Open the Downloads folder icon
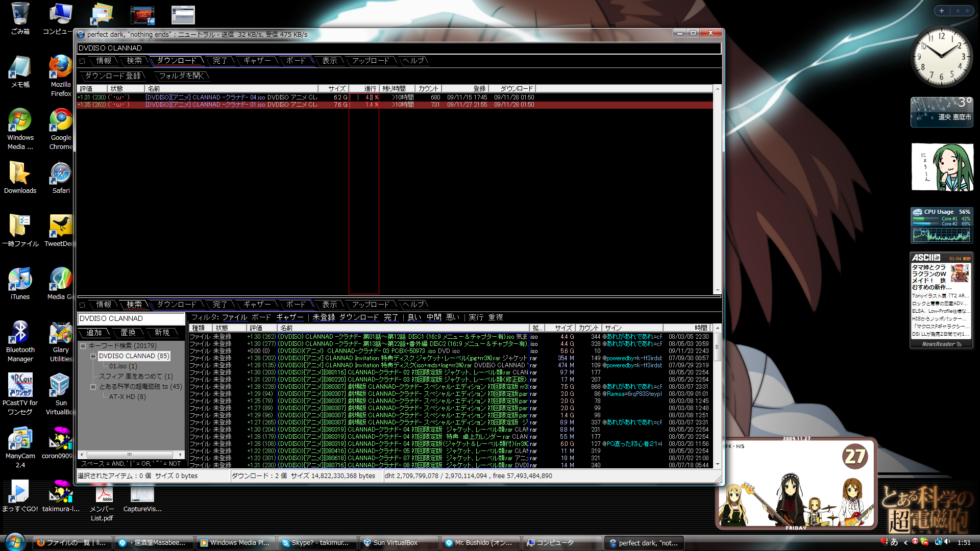 coord(20,178)
